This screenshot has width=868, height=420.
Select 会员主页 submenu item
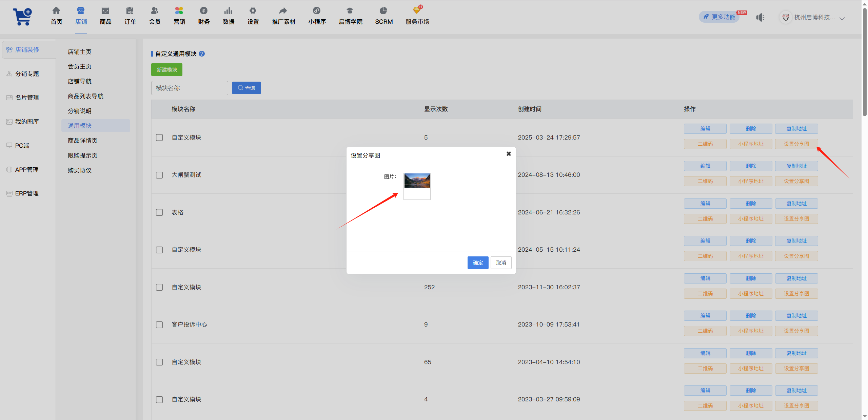click(80, 66)
